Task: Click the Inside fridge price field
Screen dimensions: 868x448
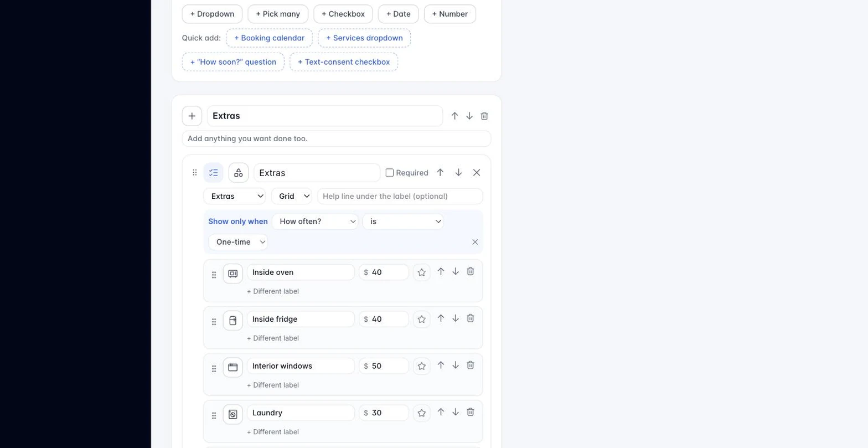Action: 384,319
